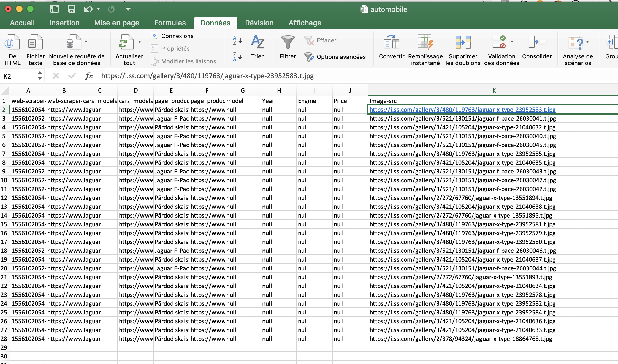This screenshot has width=618, height=364.
Task: Open the Données tab in ribbon
Action: pyautogui.click(x=215, y=22)
